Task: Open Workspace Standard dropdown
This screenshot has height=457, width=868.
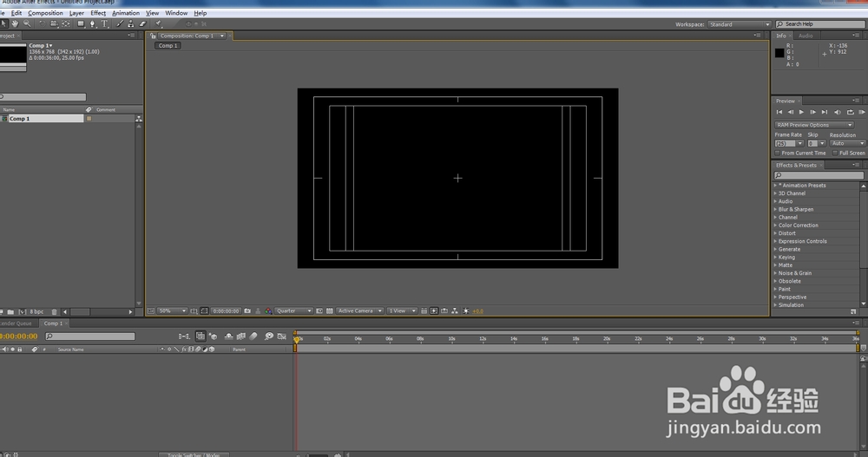Action: coord(740,24)
